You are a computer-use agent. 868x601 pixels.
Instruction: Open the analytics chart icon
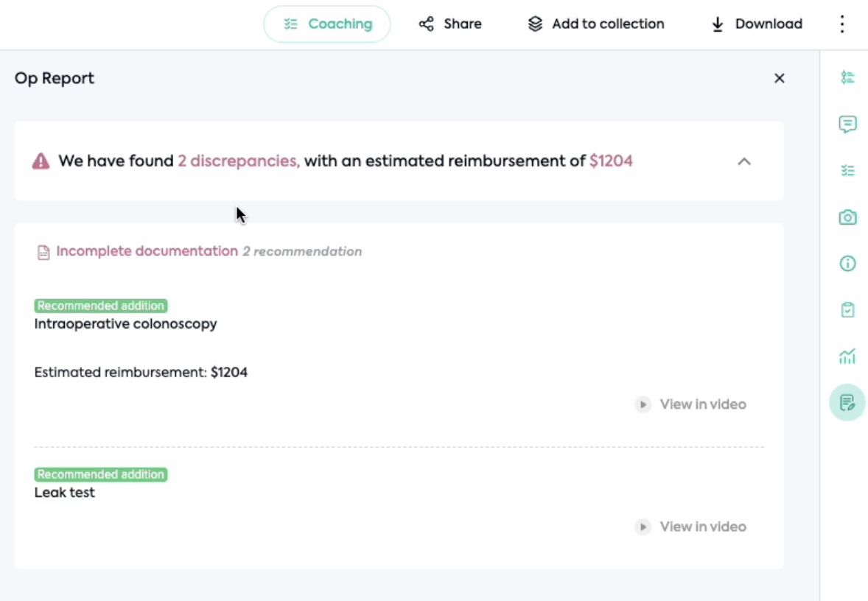coord(847,357)
